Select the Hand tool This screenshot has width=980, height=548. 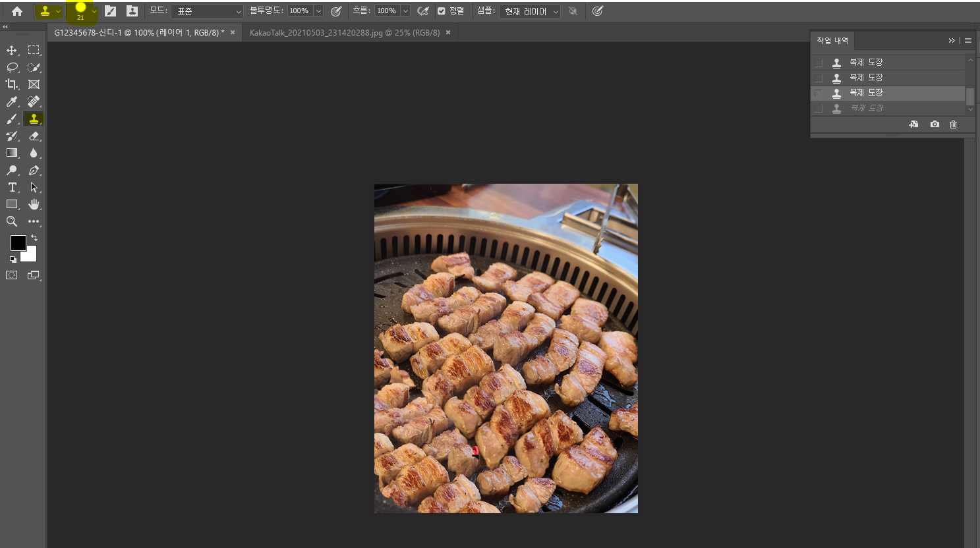(x=34, y=204)
